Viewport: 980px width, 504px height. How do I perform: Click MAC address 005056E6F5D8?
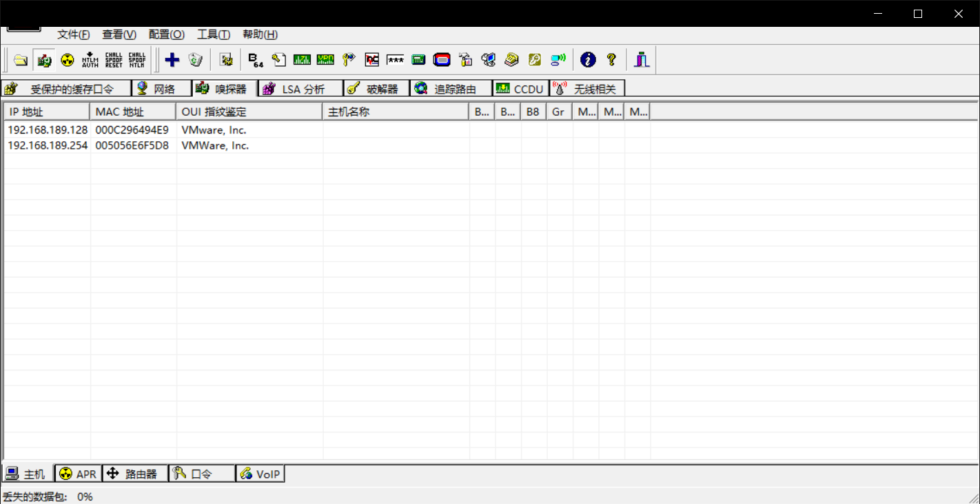132,145
